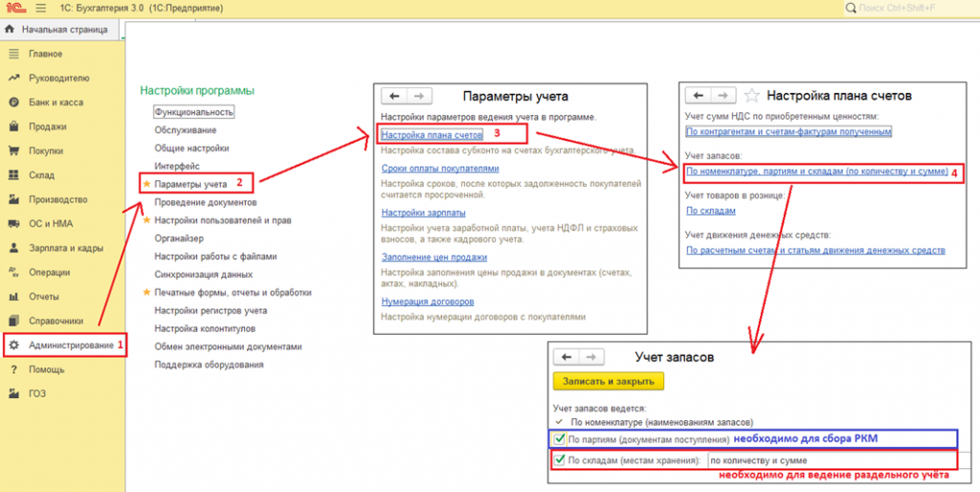Click the Администрирование gear icon
980x492 pixels.
(x=13, y=346)
